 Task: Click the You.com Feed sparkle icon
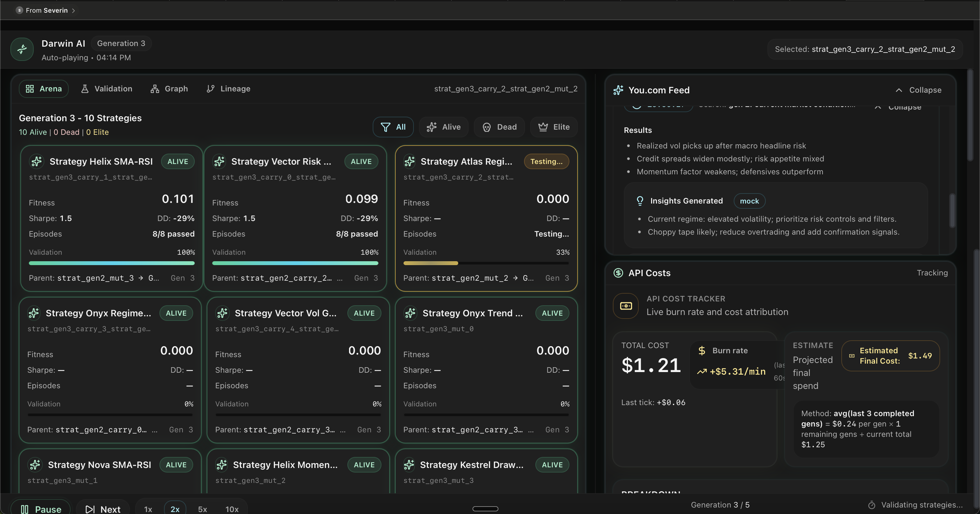[x=618, y=90]
